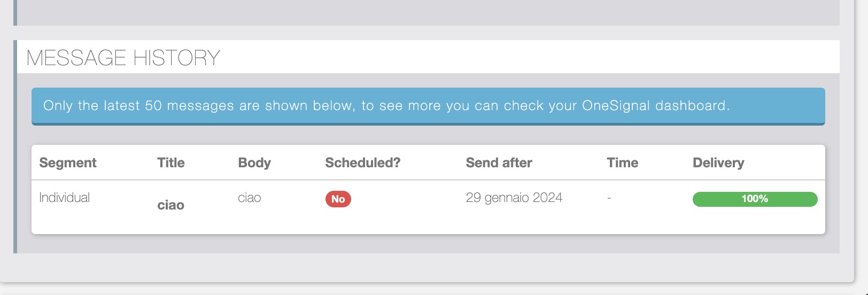This screenshot has width=868, height=295.
Task: Click the MESSAGE HISTORY heading
Action: (x=123, y=58)
